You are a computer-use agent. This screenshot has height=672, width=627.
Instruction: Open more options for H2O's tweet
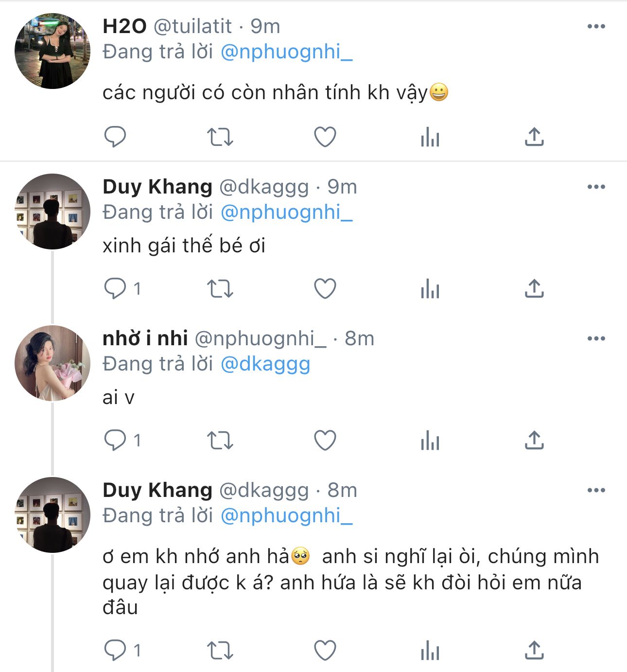point(596,27)
